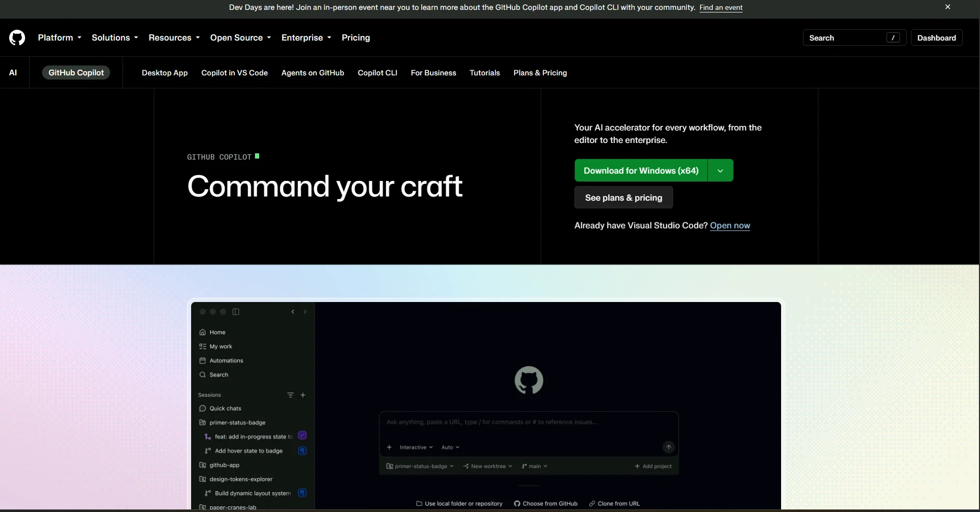This screenshot has height=512, width=980.
Task: Toggle the sidebar panel layout icon
Action: click(236, 311)
